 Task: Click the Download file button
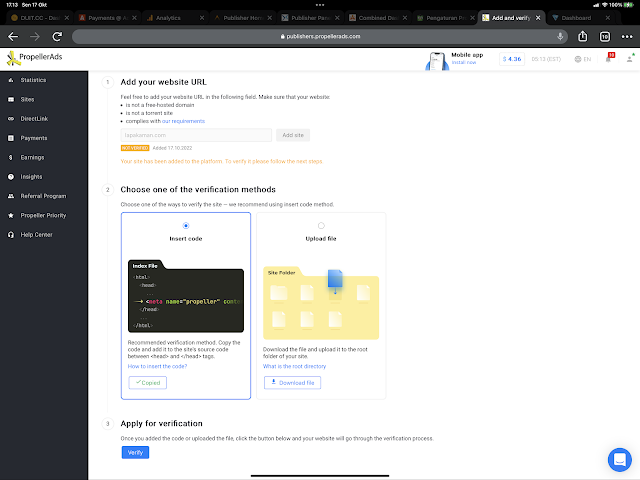tap(292, 383)
